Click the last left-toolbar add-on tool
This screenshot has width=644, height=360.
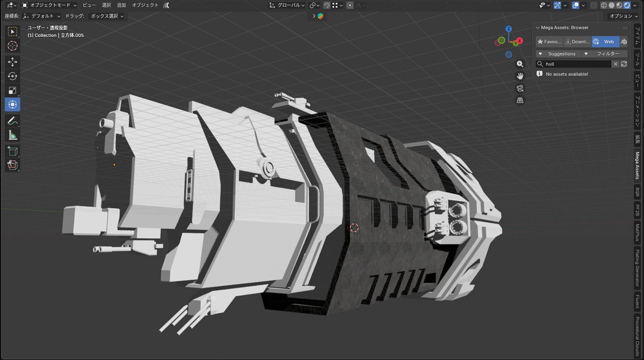[x=12, y=165]
